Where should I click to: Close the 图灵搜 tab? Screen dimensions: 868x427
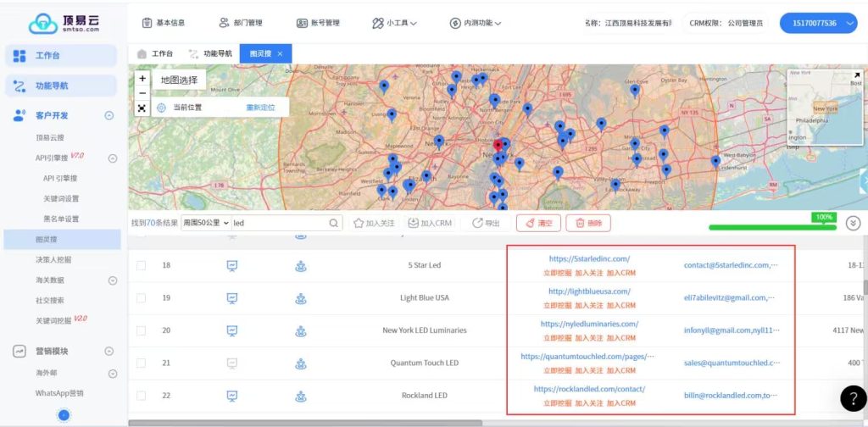[281, 53]
